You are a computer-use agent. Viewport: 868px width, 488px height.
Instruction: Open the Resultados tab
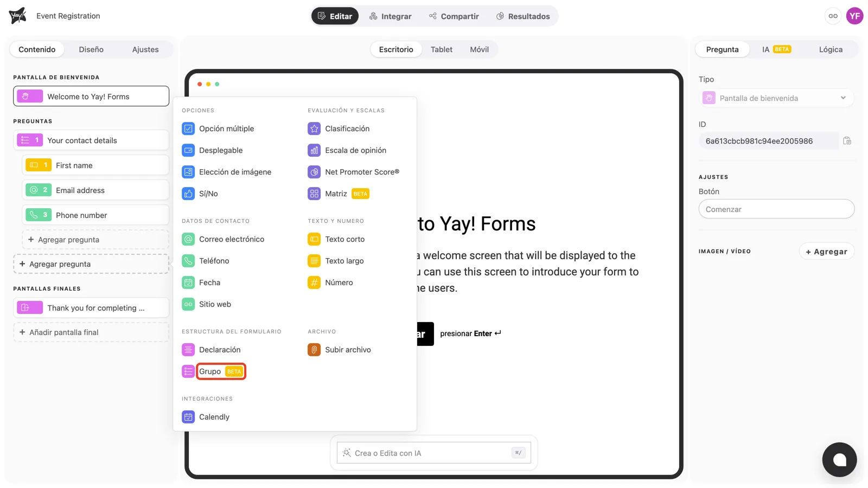pyautogui.click(x=523, y=16)
